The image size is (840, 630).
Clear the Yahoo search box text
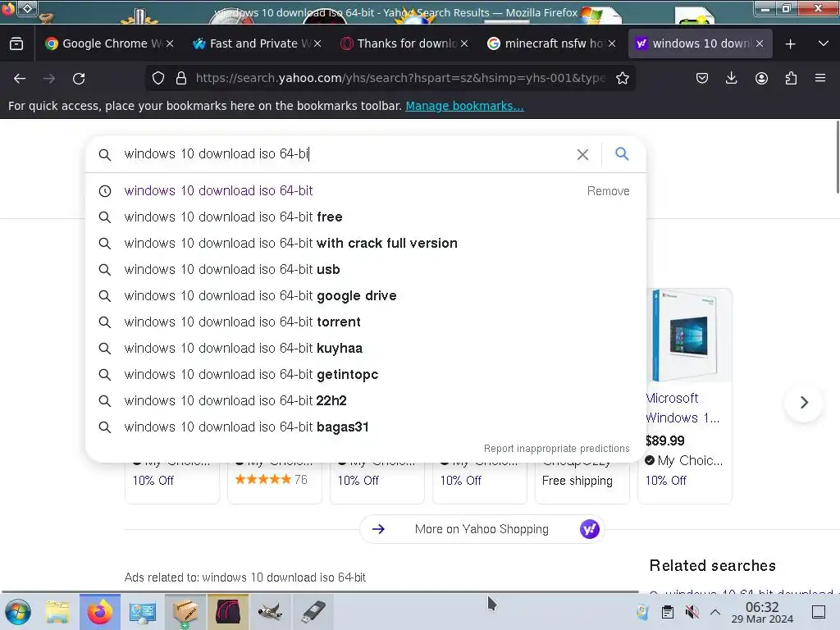click(583, 154)
